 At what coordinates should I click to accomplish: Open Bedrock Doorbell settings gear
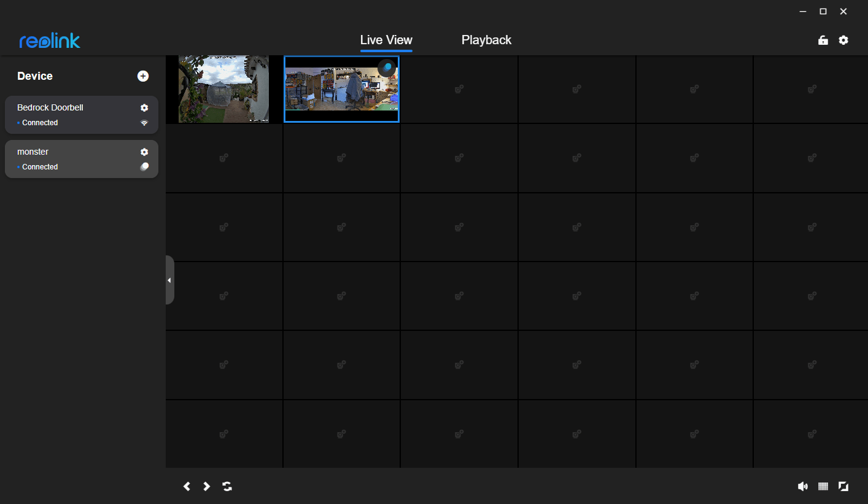(x=144, y=107)
